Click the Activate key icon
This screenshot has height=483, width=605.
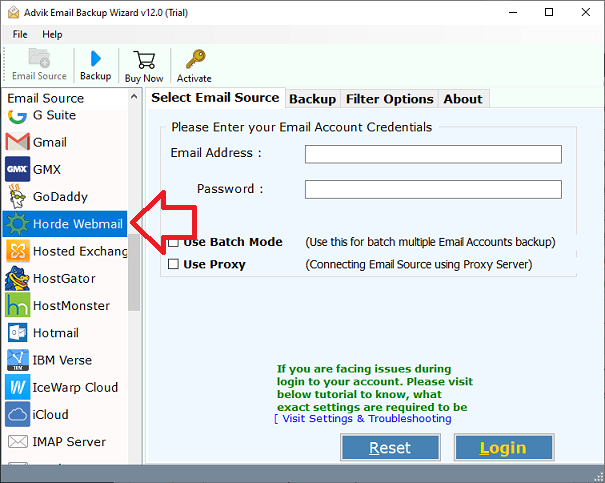[195, 59]
